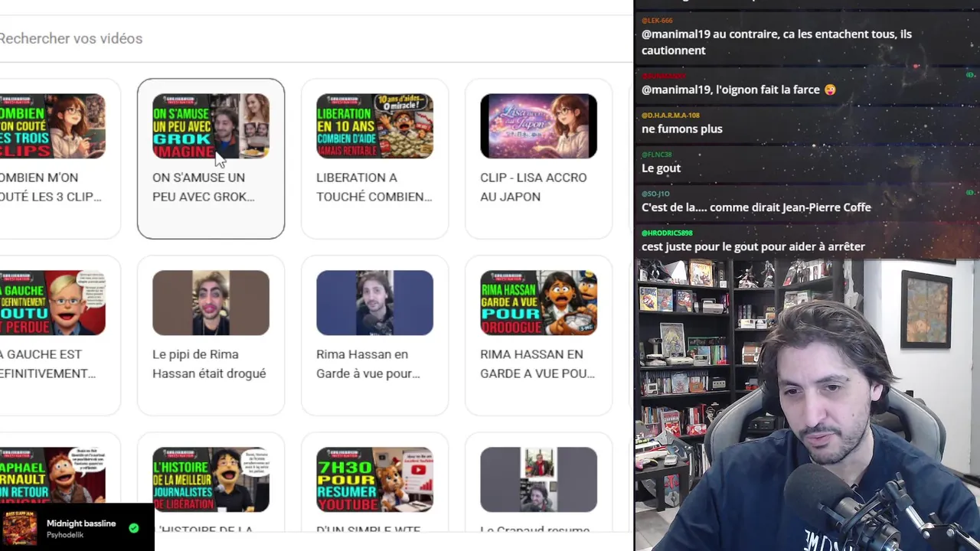
Task: Open the 'L'HISTOIRE DE LA MEILLEUR JOURNALISTES' thumbnail
Action: [211, 480]
